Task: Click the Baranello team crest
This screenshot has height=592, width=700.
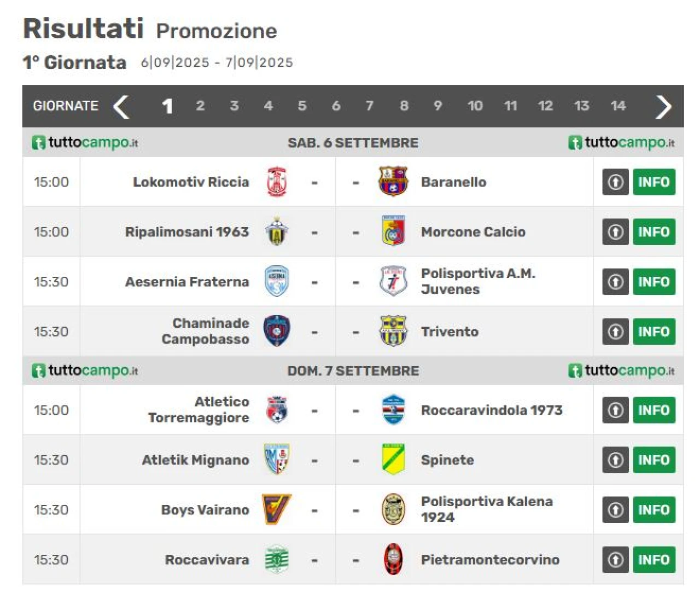Action: [393, 182]
